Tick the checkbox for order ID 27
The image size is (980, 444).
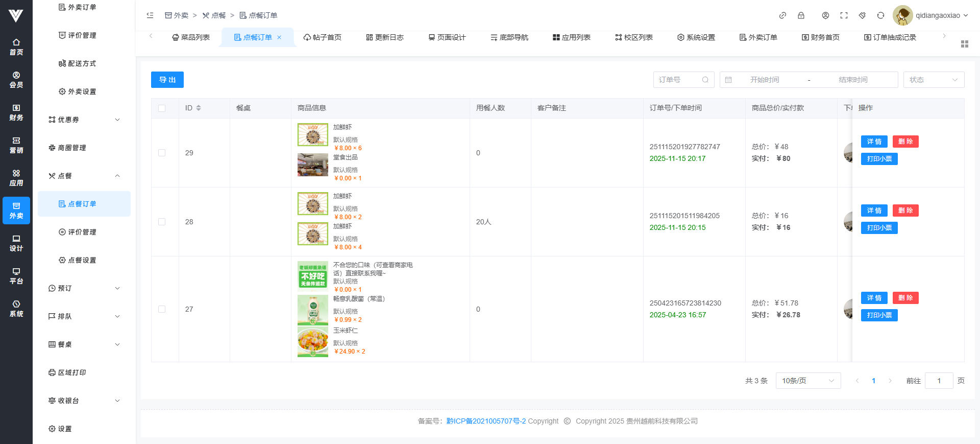click(162, 309)
